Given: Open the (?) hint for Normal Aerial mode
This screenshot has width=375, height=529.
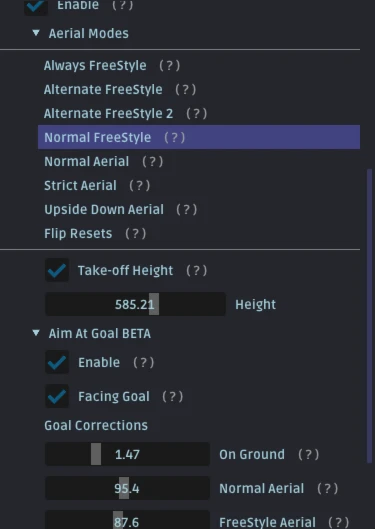Looking at the screenshot, I should pyautogui.click(x=153, y=162).
